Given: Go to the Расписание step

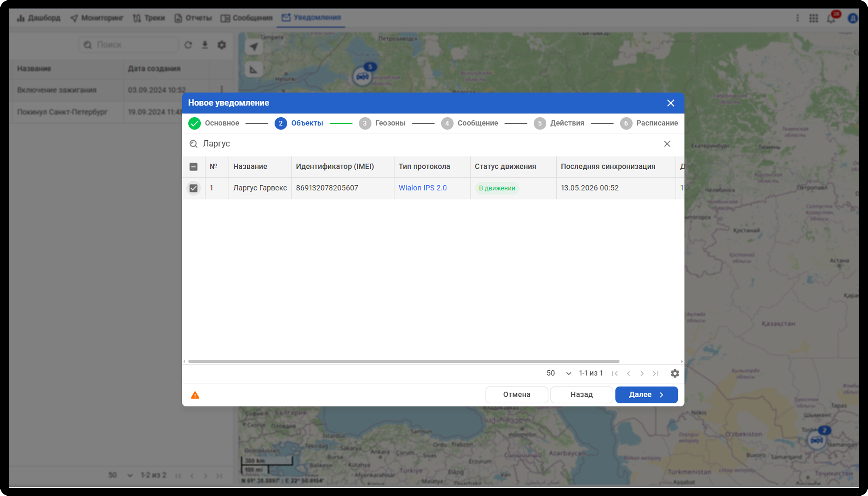Looking at the screenshot, I should coord(649,123).
